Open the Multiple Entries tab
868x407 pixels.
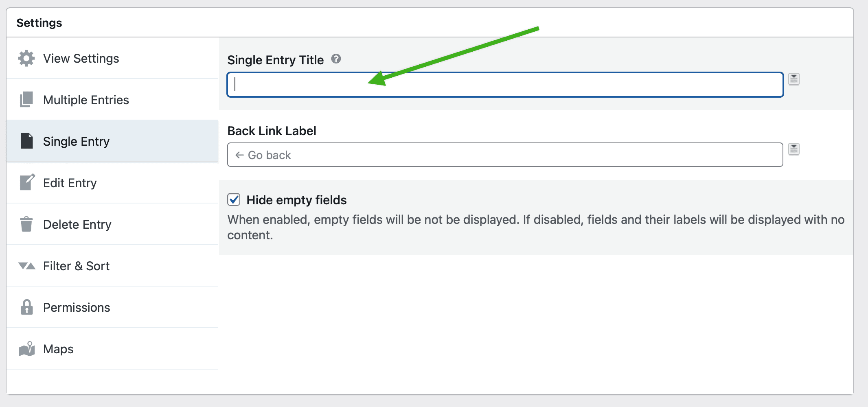point(86,100)
